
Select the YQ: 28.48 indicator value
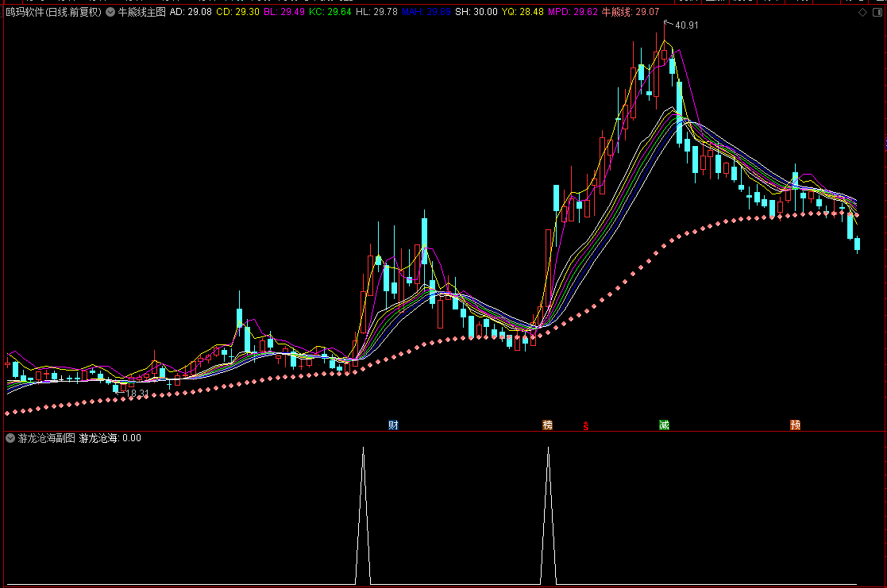point(523,12)
